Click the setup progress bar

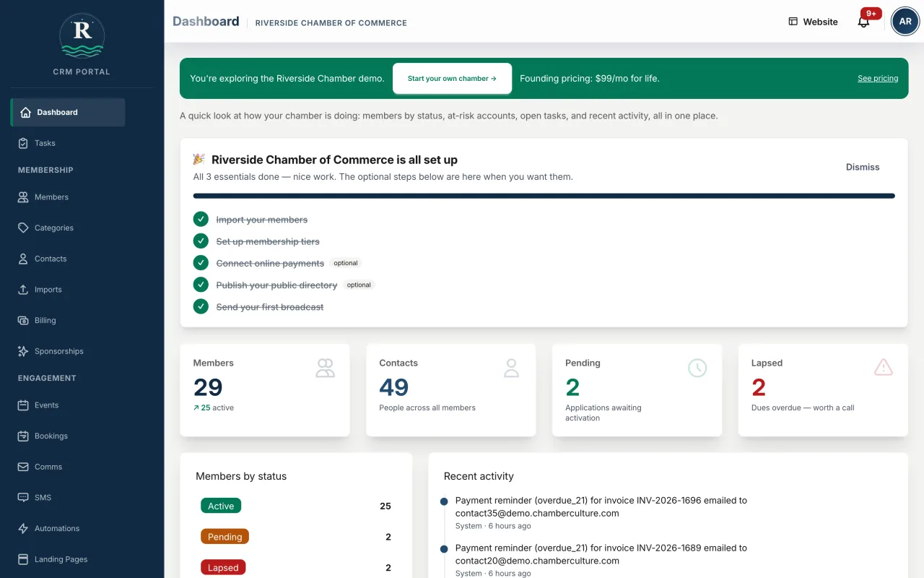coord(544,196)
